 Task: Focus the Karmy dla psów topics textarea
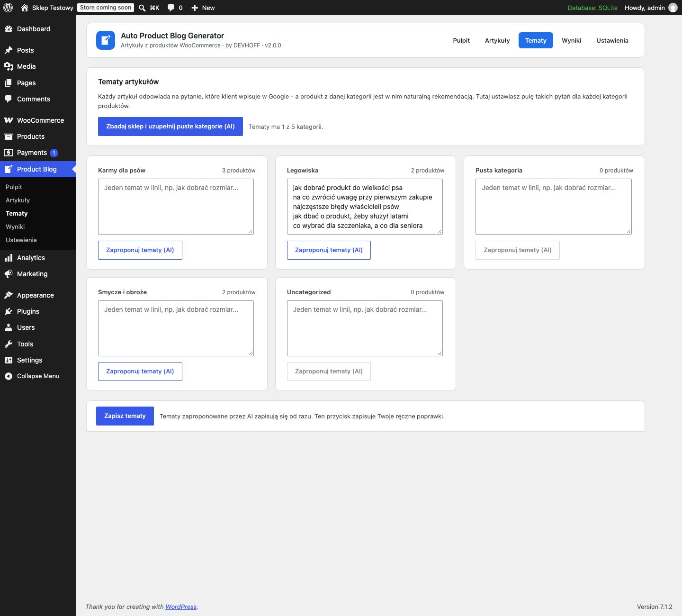point(176,207)
